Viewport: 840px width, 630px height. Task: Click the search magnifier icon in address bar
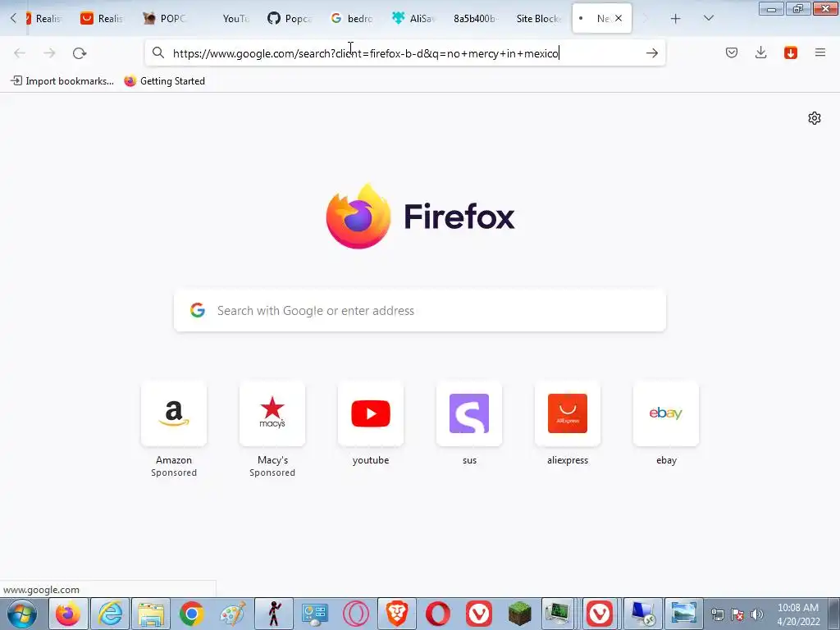point(158,52)
